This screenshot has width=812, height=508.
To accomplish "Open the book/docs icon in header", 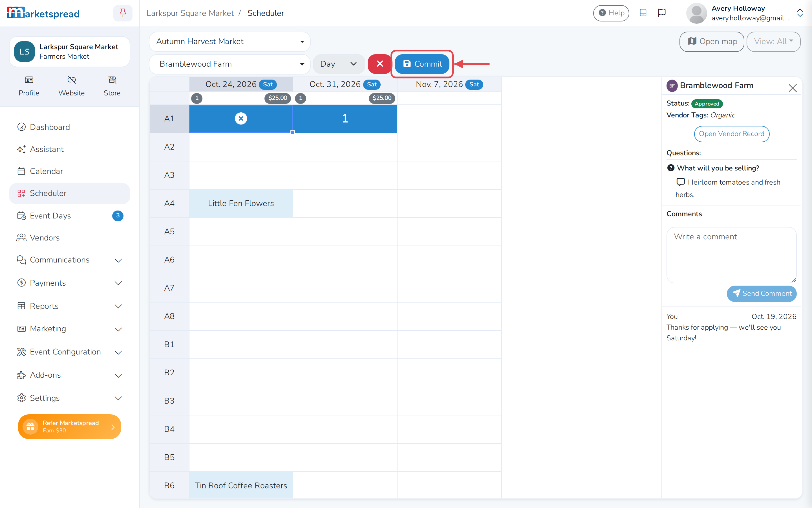I will click(x=643, y=13).
